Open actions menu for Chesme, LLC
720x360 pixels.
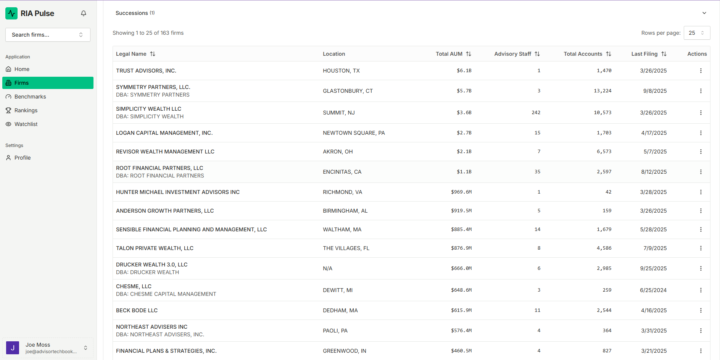pos(701,290)
